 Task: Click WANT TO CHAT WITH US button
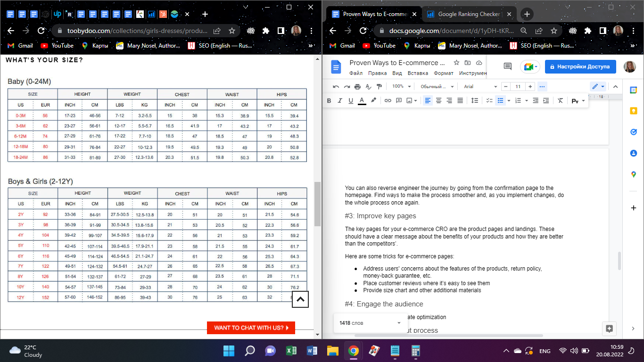(251, 328)
